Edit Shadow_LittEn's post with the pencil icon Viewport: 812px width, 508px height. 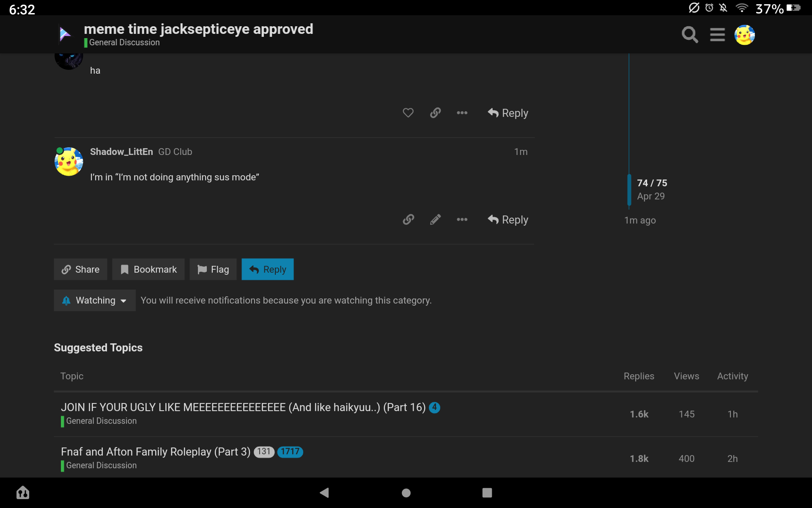click(435, 220)
